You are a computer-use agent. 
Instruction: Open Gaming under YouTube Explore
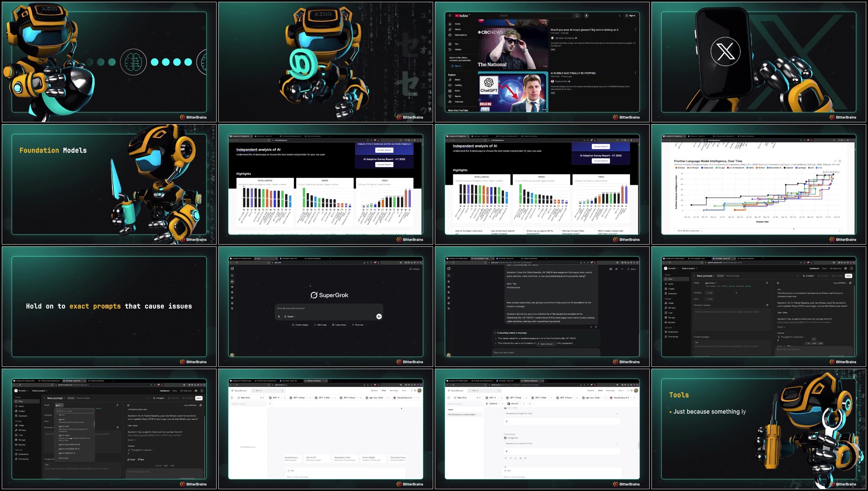tap(456, 85)
